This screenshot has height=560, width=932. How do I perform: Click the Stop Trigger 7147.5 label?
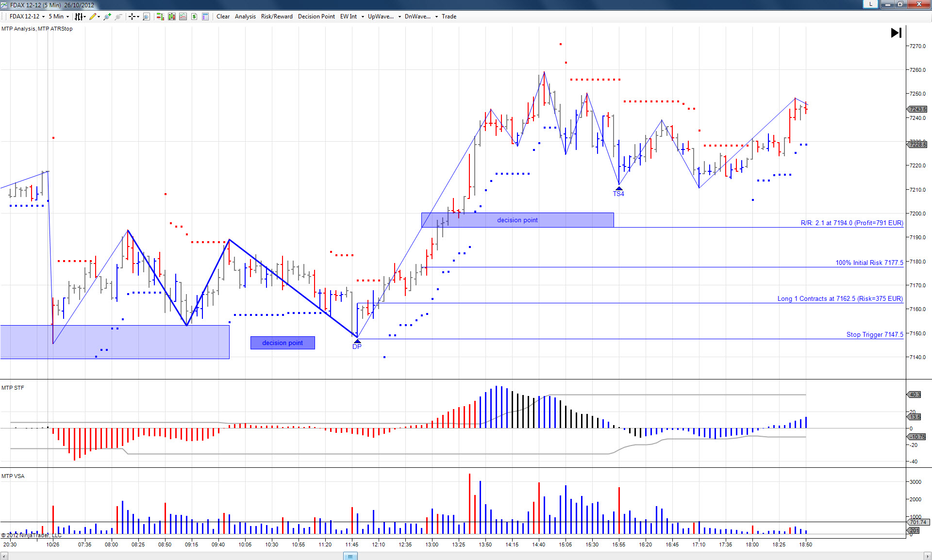pos(875,334)
